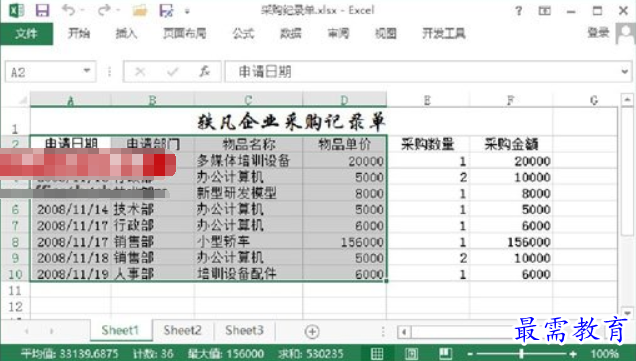Switch to the Sheet3 tab
The image size is (636, 361).
click(x=244, y=330)
